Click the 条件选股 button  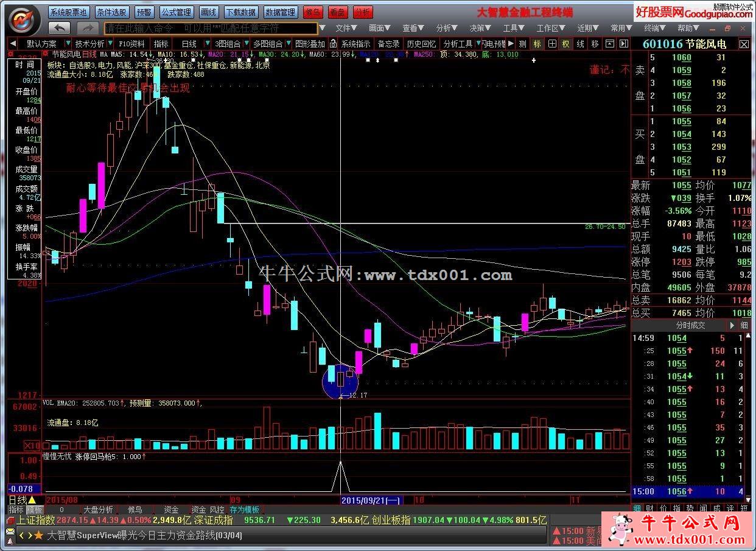112,12
